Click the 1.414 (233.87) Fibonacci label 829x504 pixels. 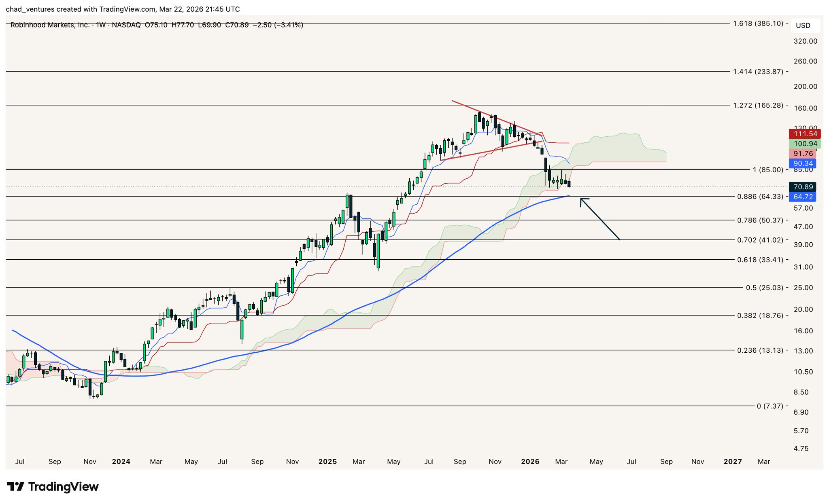point(758,72)
